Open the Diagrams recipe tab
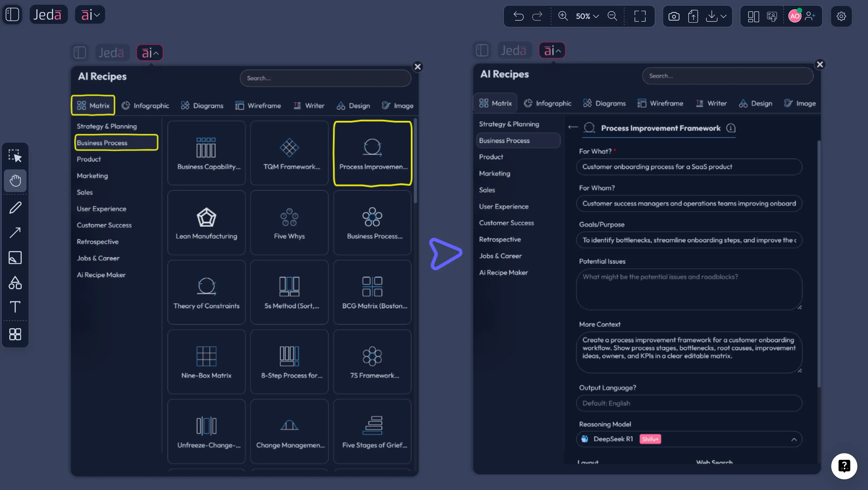868x490 pixels. click(x=202, y=106)
